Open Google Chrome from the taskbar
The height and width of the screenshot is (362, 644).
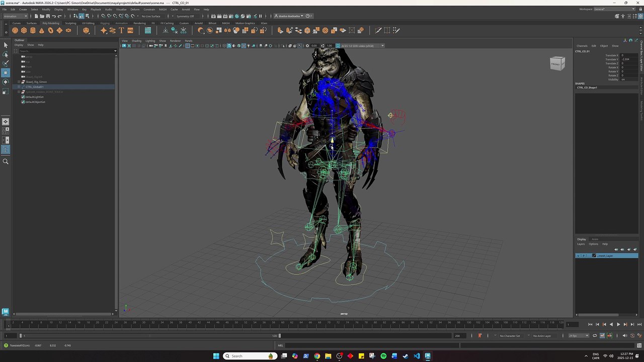pyautogui.click(x=317, y=356)
